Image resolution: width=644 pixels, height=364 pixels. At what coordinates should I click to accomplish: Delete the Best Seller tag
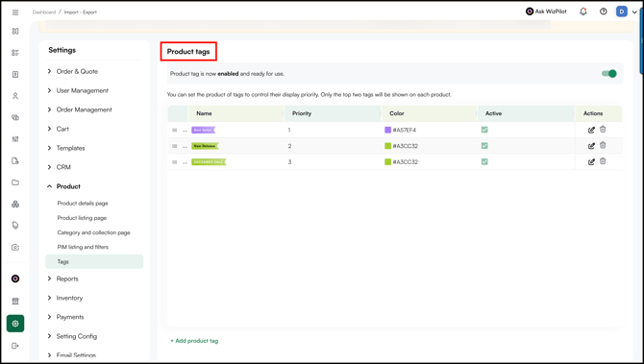click(x=603, y=130)
